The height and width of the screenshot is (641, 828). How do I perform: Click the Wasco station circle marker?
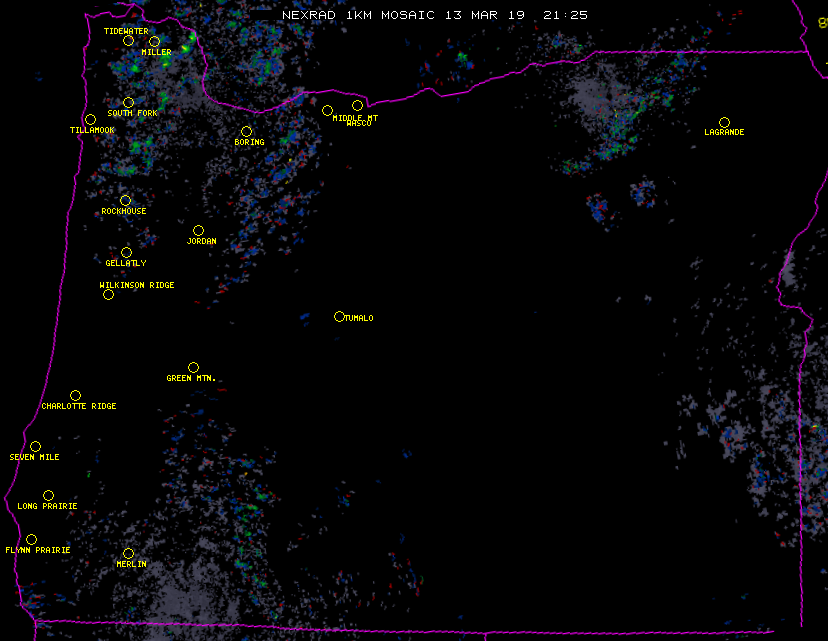click(x=357, y=106)
